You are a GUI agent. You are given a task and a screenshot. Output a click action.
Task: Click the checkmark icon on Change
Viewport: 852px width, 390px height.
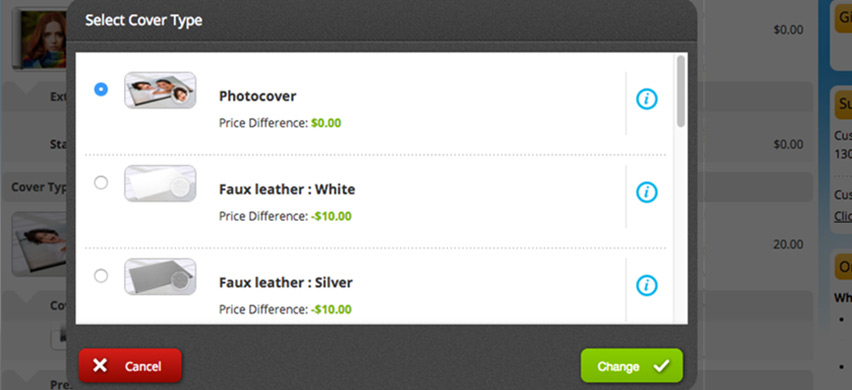pyautogui.click(x=661, y=366)
